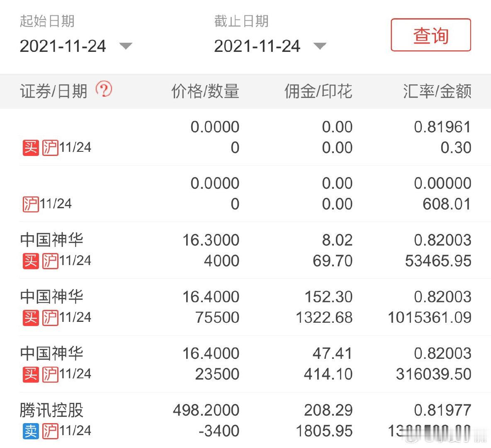Click the commission value 47.41
The image size is (491, 448).
coord(333,354)
